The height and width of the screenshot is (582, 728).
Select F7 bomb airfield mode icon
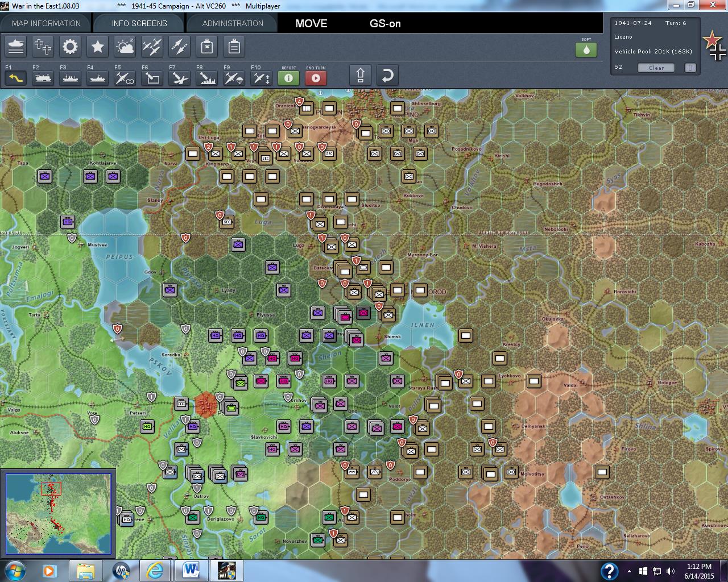179,78
